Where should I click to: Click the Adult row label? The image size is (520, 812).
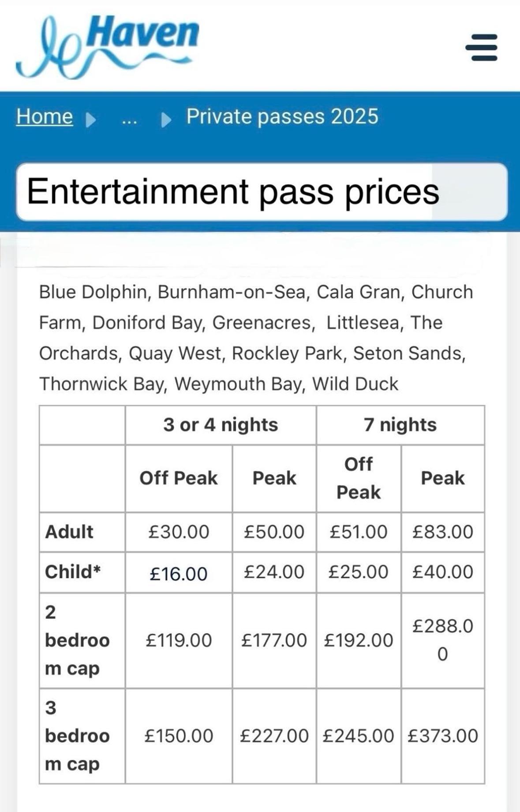click(69, 531)
